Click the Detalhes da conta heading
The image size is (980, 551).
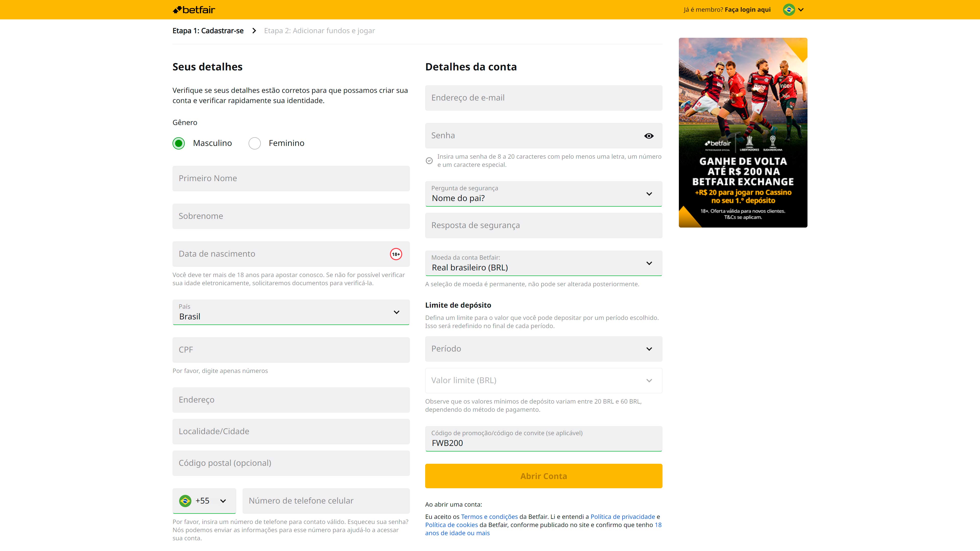[471, 67]
